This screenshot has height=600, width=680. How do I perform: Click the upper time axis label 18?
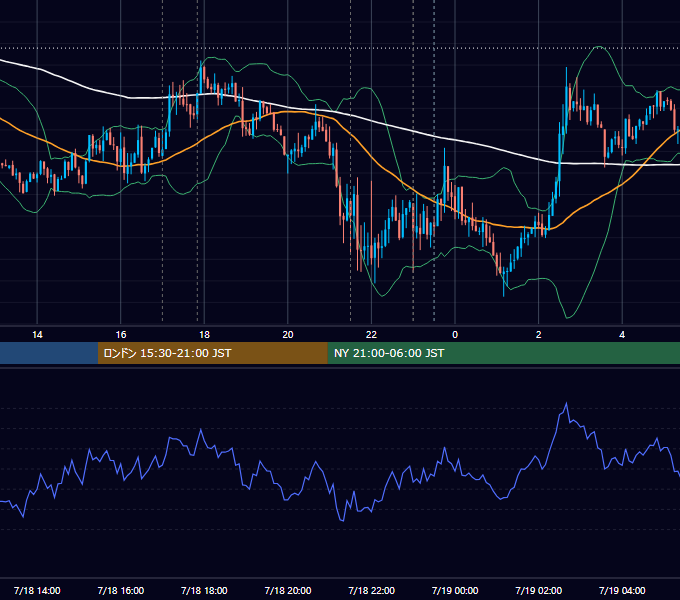point(204,335)
